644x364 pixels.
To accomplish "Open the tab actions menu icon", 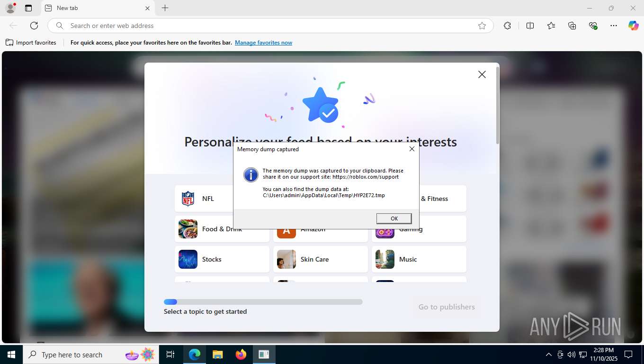I will click(x=28, y=8).
